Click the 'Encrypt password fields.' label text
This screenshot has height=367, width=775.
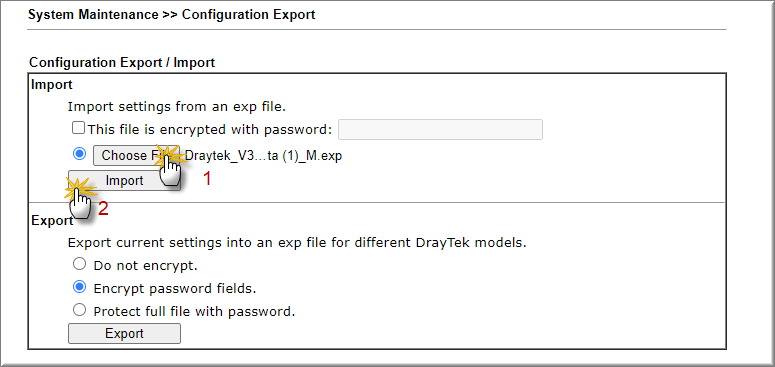[x=174, y=288]
